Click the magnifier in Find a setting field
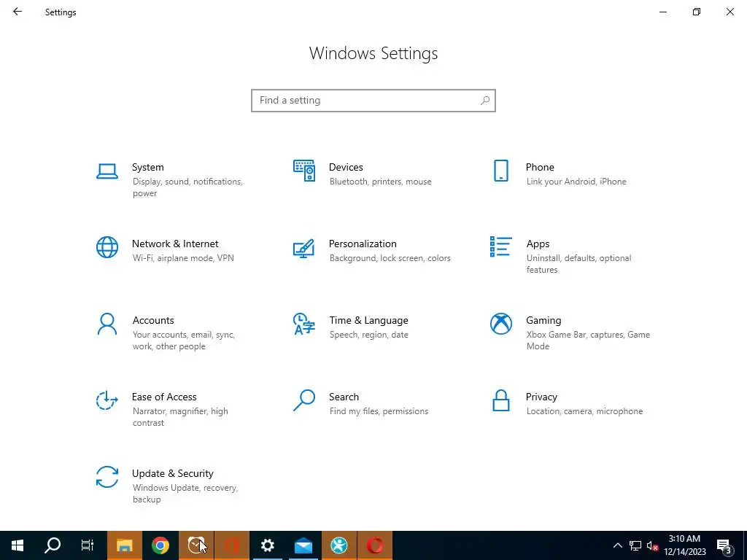Viewport: 747px width, 560px height. (485, 101)
